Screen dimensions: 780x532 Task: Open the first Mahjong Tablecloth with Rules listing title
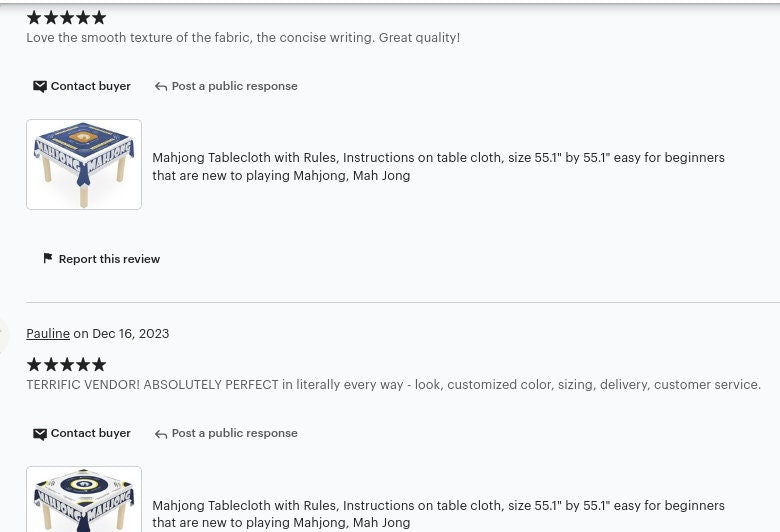tap(438, 166)
